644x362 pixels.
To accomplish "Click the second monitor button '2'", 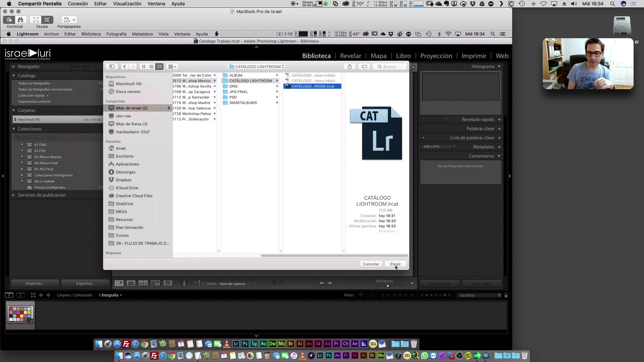I will 20,295.
